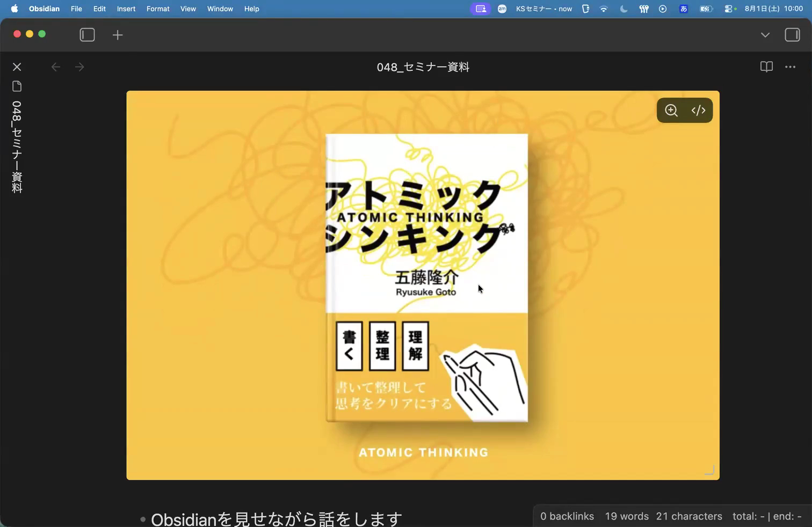Click the menu bar icon left of play circle
Viewport: 812px width, 527px height.
click(x=643, y=9)
